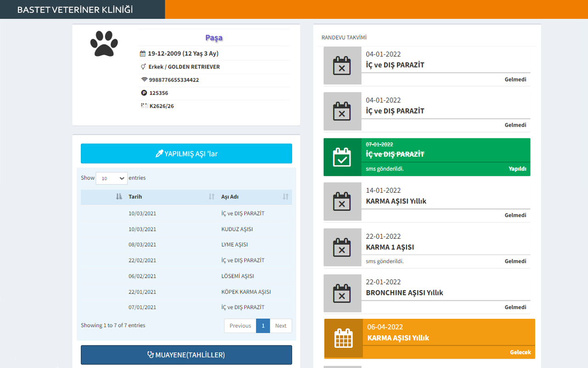Go to the Previous page of vaccinations

click(x=240, y=326)
